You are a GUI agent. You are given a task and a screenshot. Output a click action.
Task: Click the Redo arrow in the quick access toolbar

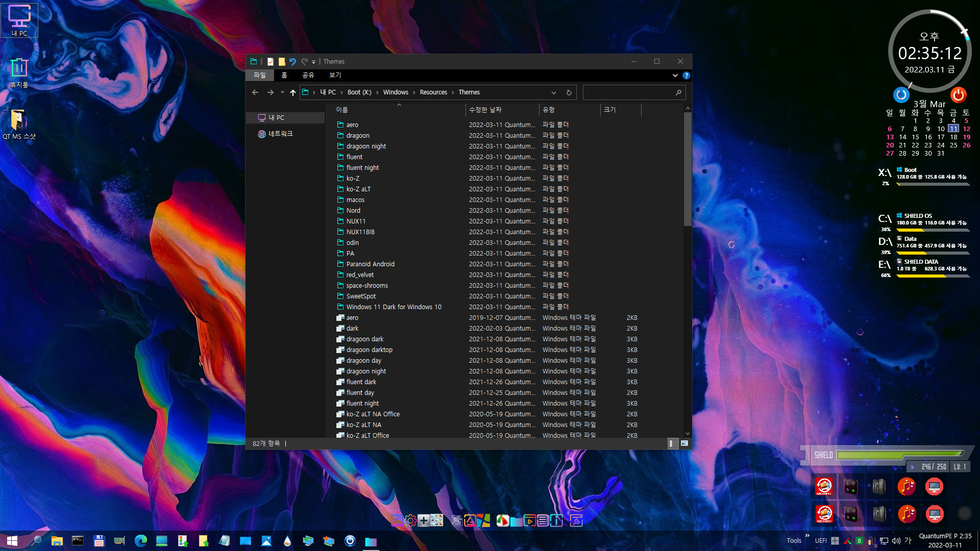tap(304, 62)
